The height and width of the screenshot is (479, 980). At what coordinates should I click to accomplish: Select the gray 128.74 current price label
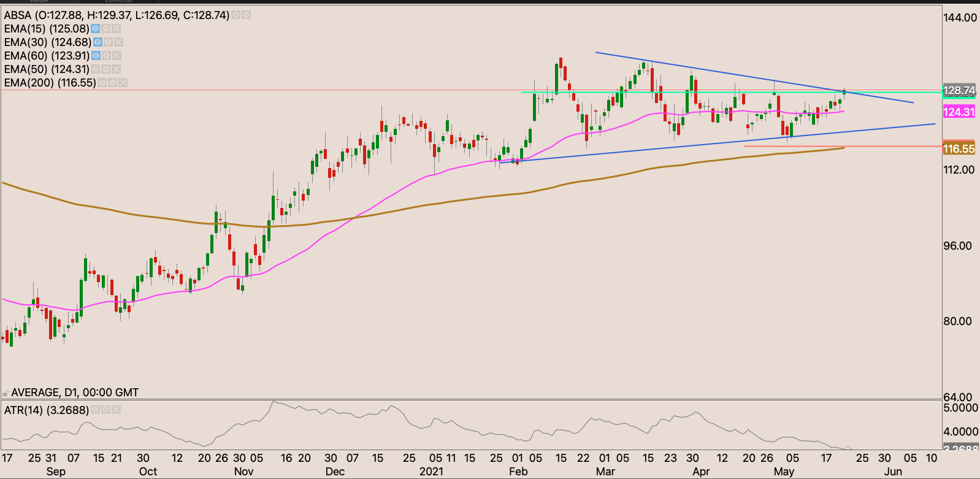tap(959, 91)
